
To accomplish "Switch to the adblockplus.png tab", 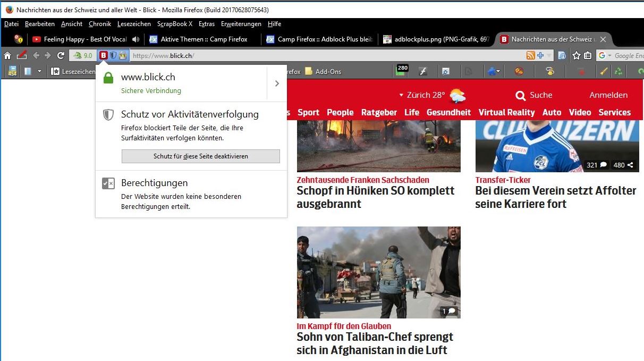I will coord(436,39).
